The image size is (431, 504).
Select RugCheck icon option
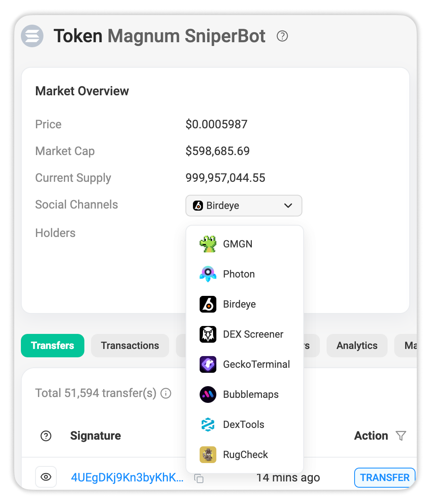coord(208,455)
